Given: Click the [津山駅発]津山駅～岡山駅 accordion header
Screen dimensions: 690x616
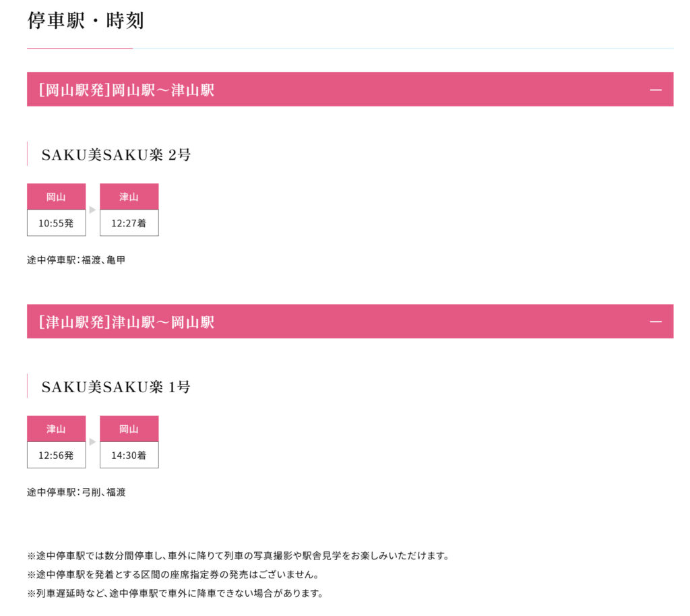Looking at the screenshot, I should [350, 321].
